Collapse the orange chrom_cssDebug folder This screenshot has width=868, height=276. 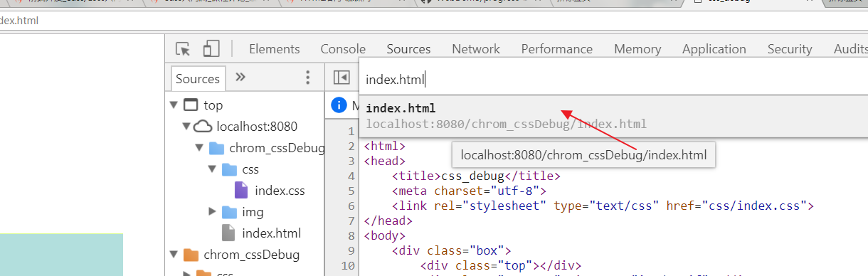tap(174, 255)
